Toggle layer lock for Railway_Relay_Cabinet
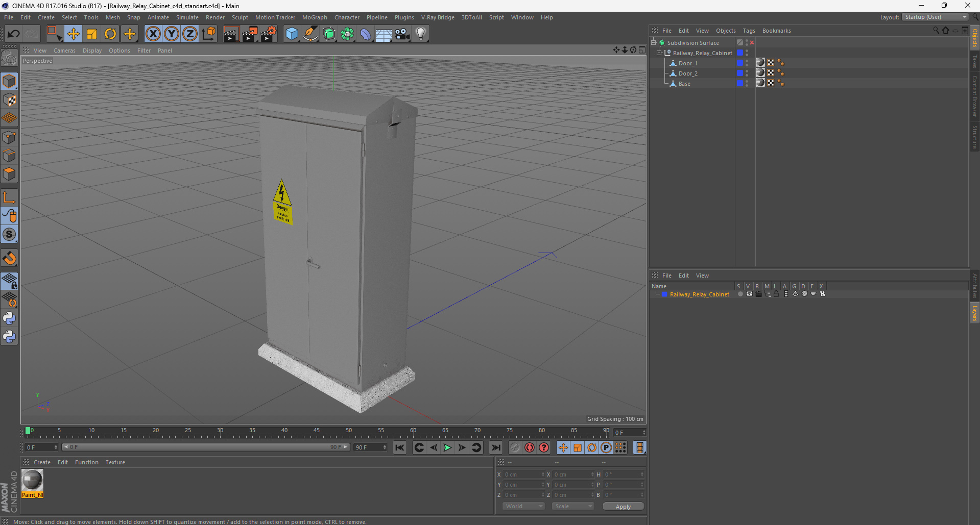Viewport: 980px width, 525px height. 776,294
